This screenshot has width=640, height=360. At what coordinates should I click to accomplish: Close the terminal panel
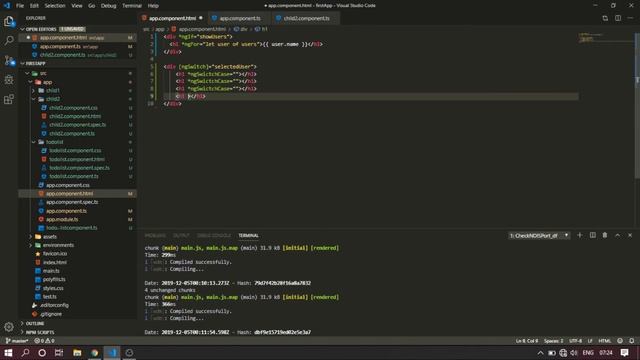point(630,235)
